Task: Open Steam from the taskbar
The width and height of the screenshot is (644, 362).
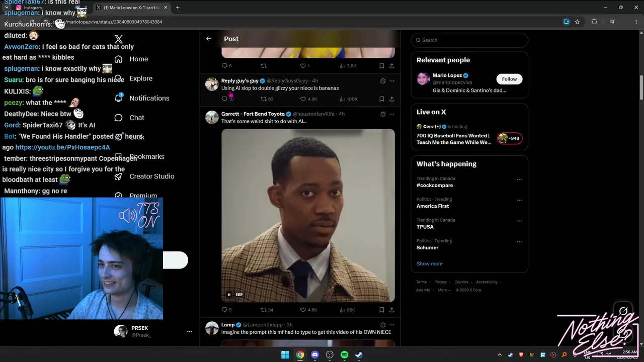Action: pos(359,355)
